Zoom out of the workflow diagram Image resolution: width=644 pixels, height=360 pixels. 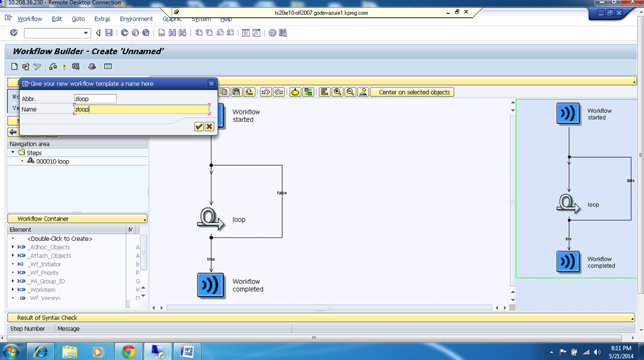[x=350, y=92]
